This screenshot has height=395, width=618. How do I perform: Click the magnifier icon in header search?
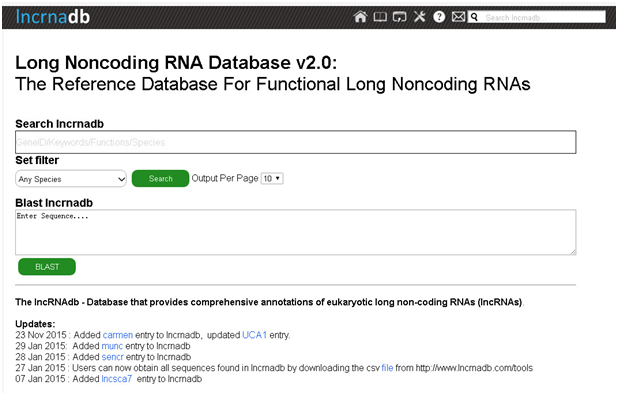(x=475, y=17)
